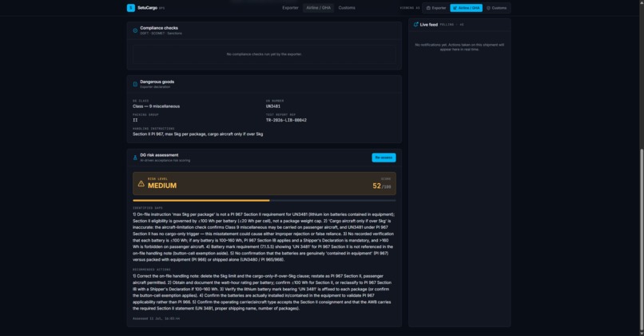Click the recommended actions paragraph
This screenshot has height=336, width=644.
point(262,292)
